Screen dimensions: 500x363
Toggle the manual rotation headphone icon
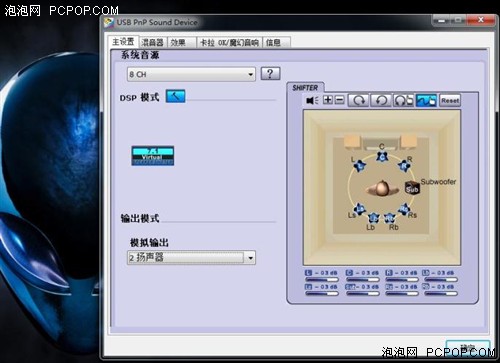tap(403, 100)
